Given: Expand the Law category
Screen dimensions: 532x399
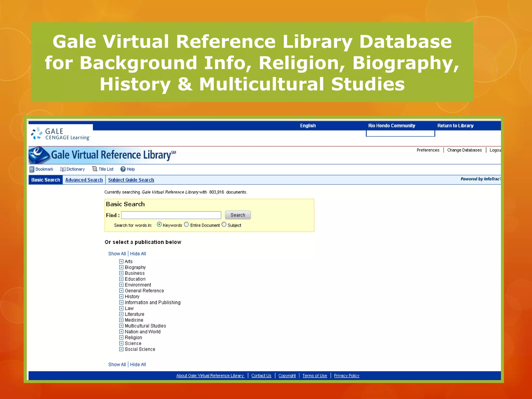Looking at the screenshot, I should pyautogui.click(x=121, y=308).
